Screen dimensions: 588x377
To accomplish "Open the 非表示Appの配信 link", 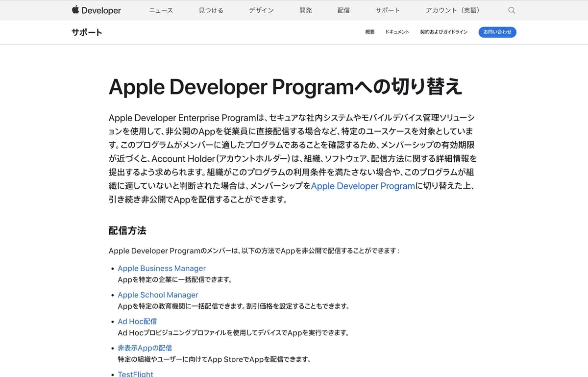I will click(x=145, y=348).
